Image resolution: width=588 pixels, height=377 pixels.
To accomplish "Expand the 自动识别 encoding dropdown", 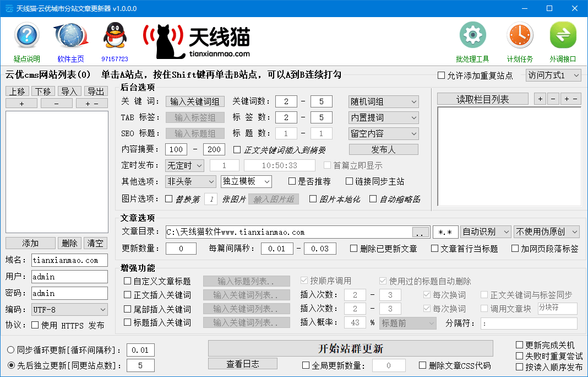I will pyautogui.click(x=486, y=231).
